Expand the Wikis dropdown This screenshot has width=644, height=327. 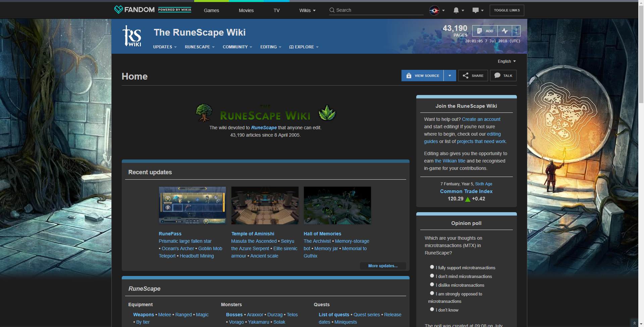[x=307, y=10]
